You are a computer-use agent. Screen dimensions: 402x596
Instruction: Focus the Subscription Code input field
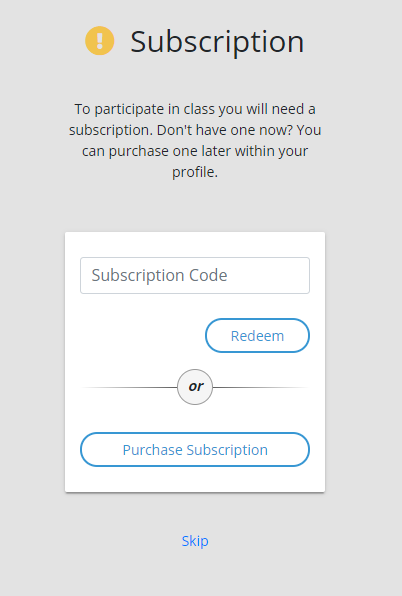tap(195, 276)
